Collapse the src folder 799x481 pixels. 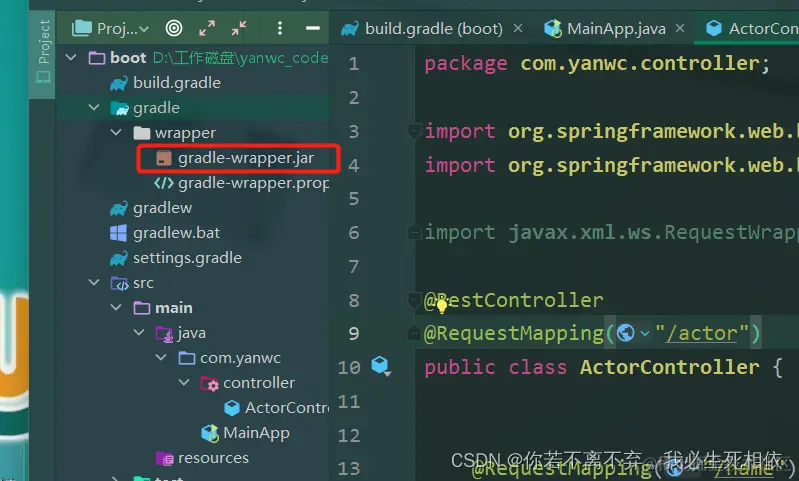(94, 282)
